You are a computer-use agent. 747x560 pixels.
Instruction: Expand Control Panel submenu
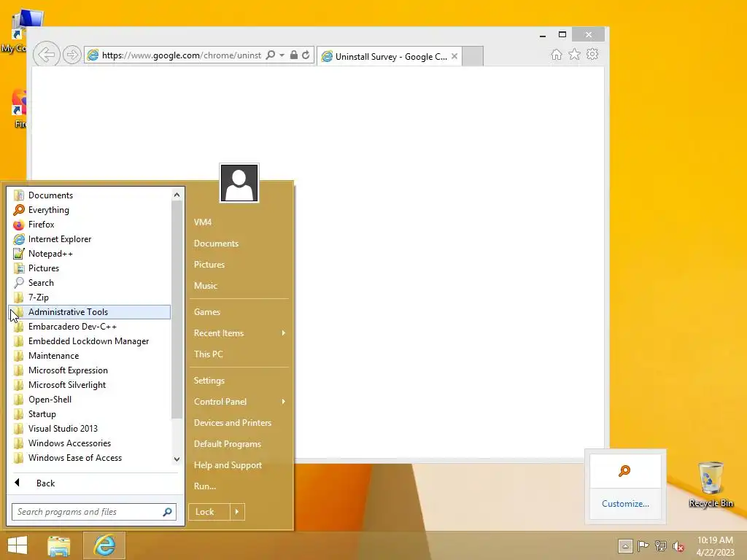pos(239,402)
